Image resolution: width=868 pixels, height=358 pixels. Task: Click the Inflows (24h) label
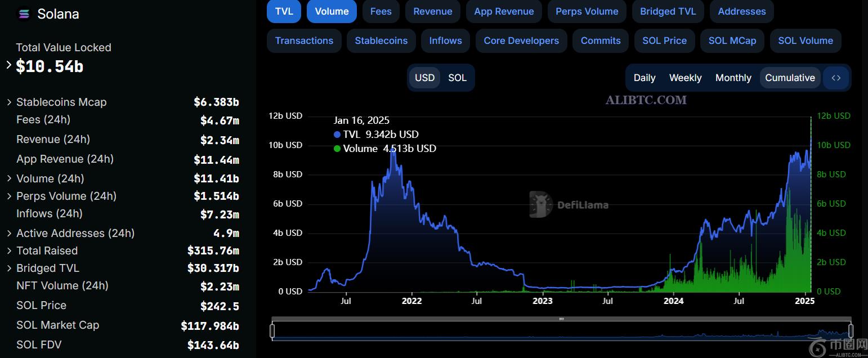tap(50, 213)
